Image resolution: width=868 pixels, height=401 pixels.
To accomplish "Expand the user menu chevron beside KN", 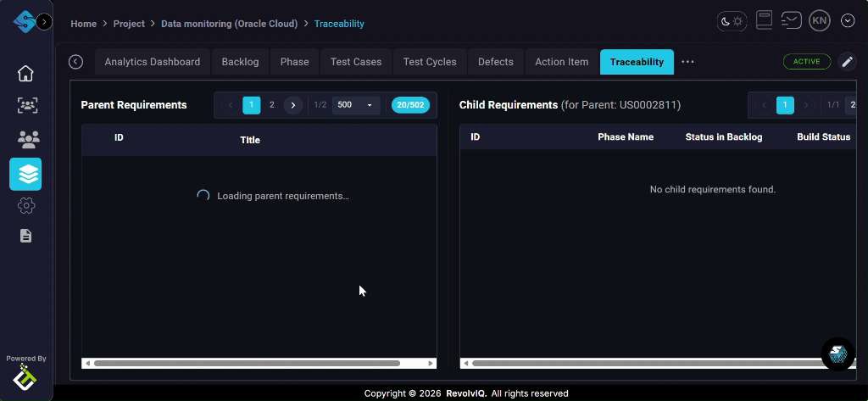I will point(847,21).
